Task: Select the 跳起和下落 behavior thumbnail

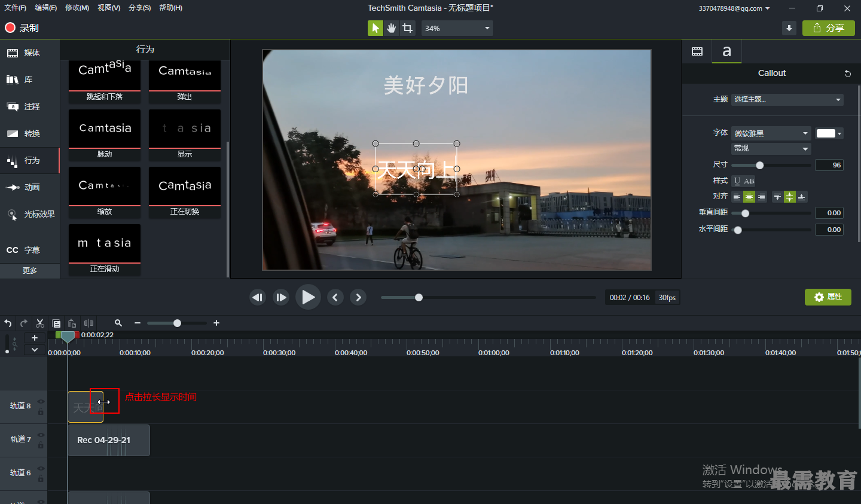Action: [x=105, y=82]
